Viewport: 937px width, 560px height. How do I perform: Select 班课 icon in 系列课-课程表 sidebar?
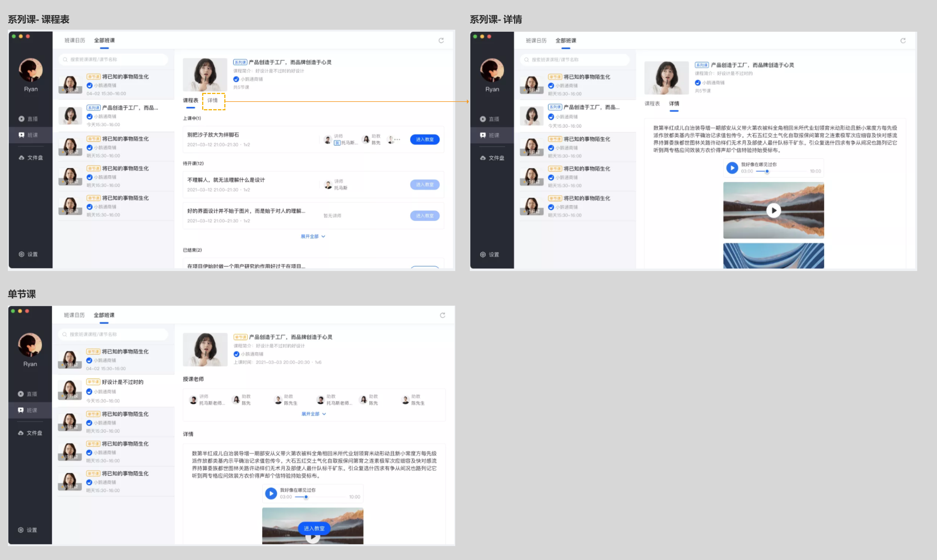pos(22,135)
